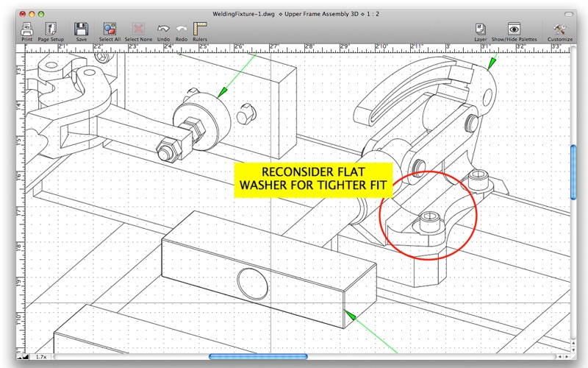
Task: Click the Print toolbar icon
Action: tap(26, 29)
